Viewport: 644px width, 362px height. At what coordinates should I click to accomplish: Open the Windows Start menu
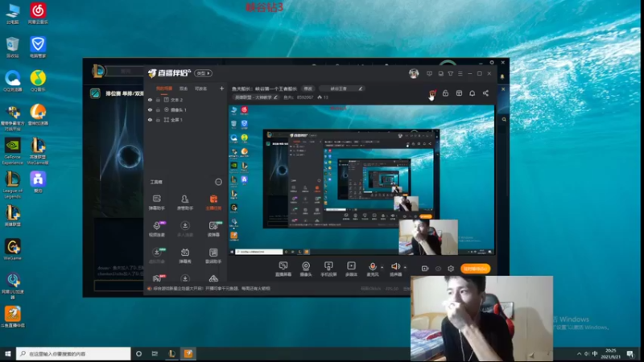click(8, 353)
